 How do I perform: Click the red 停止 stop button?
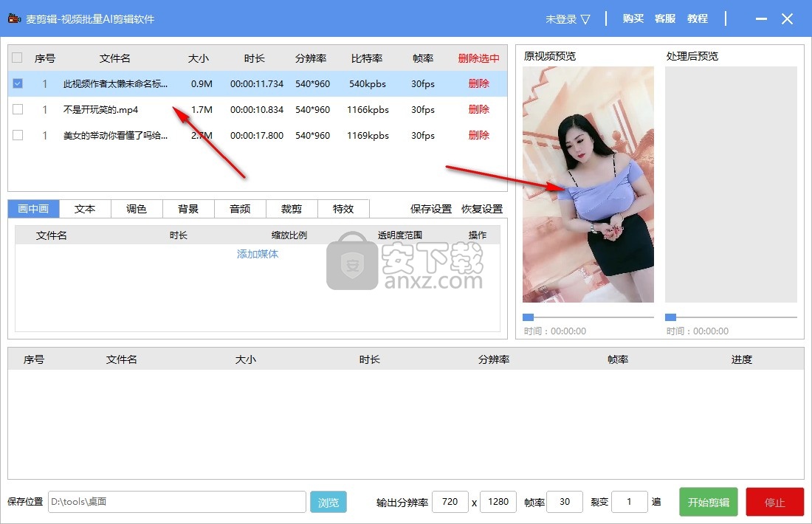[774, 503]
